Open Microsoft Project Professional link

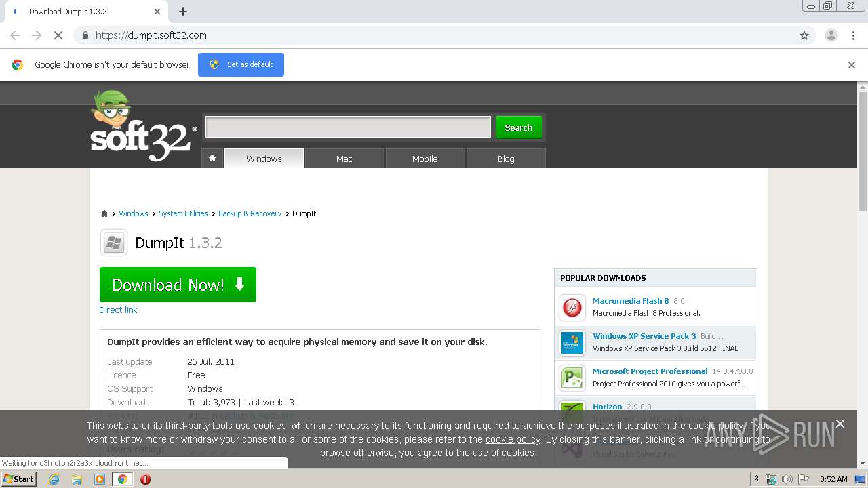coord(650,371)
